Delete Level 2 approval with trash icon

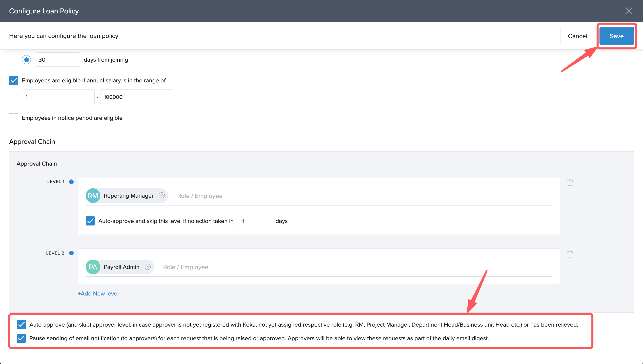click(570, 254)
